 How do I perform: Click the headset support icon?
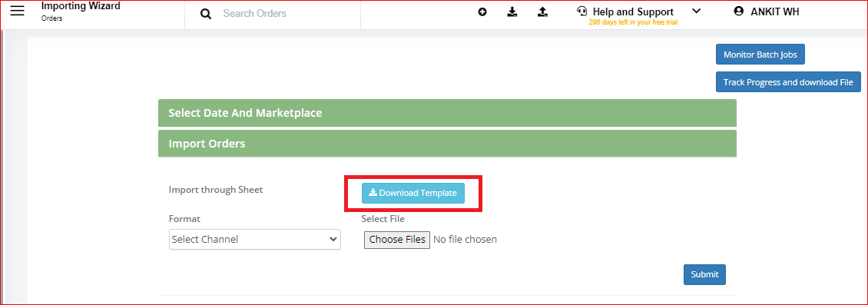coord(581,11)
